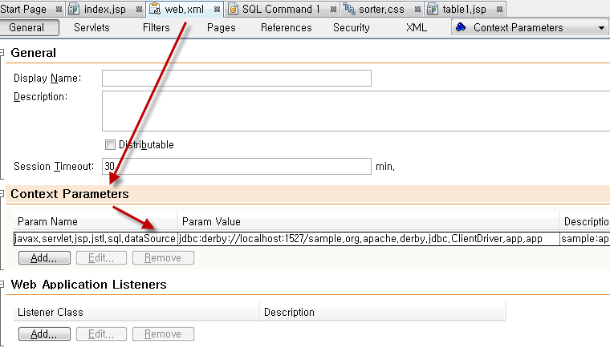Click Edit under Context Parameters
The image size is (610, 364).
[102, 258]
